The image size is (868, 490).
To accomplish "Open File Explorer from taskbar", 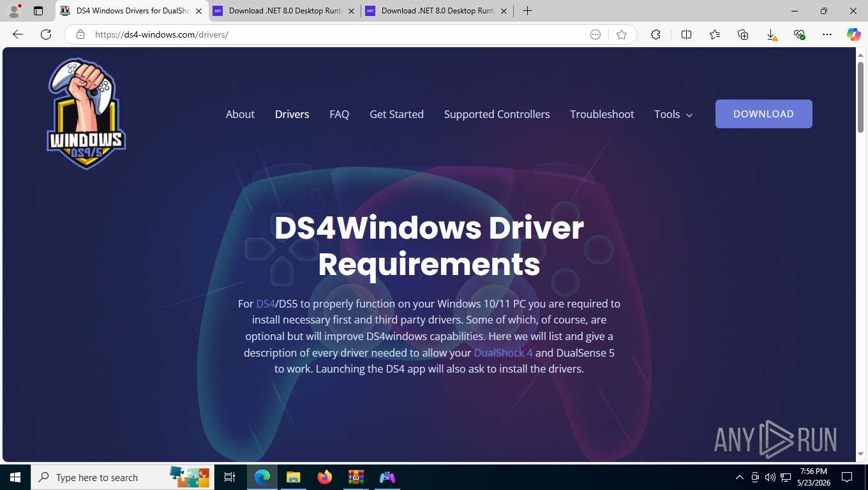I will [x=293, y=477].
